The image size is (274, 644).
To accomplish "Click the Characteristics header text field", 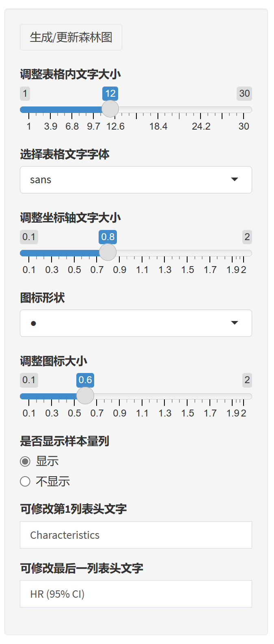I will [136, 535].
